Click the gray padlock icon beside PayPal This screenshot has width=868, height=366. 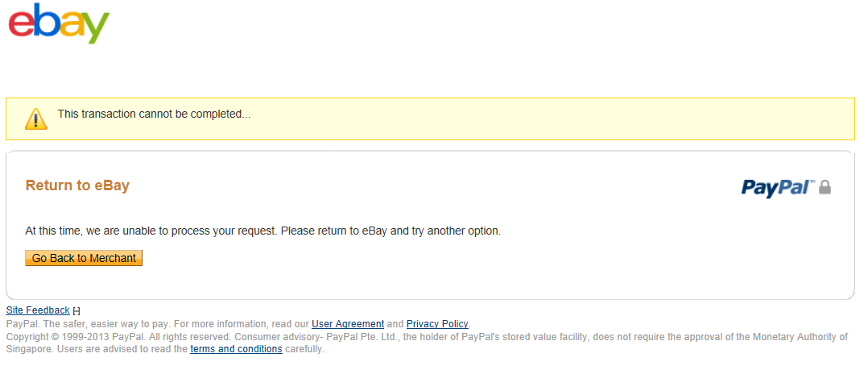click(x=825, y=187)
